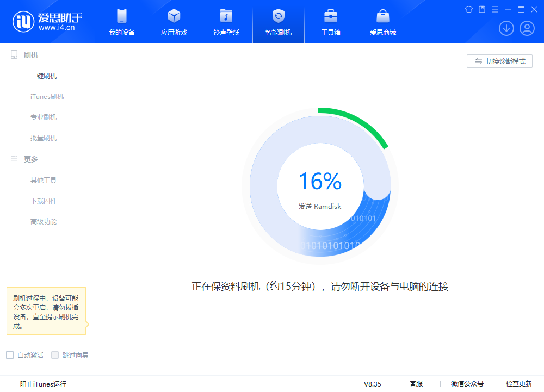Viewport: 544px width, 392px height.
Task: Select 一键刷机 in the sidebar
Action: point(43,76)
